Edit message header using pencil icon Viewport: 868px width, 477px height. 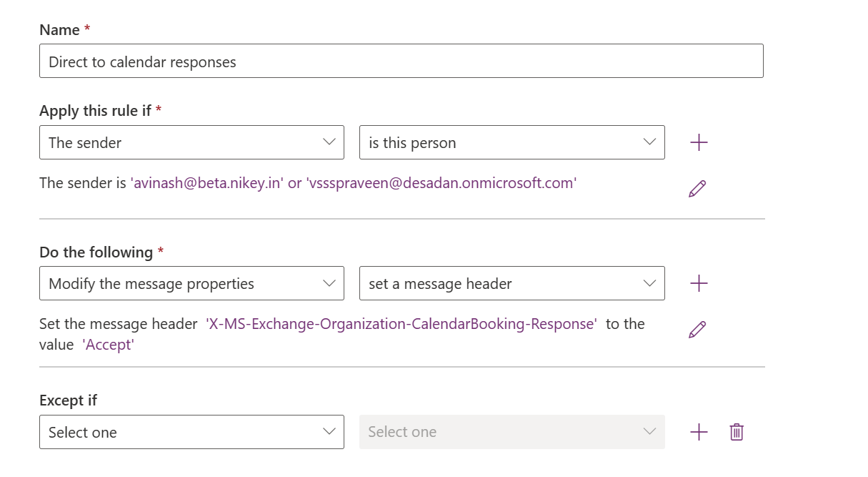coord(697,330)
